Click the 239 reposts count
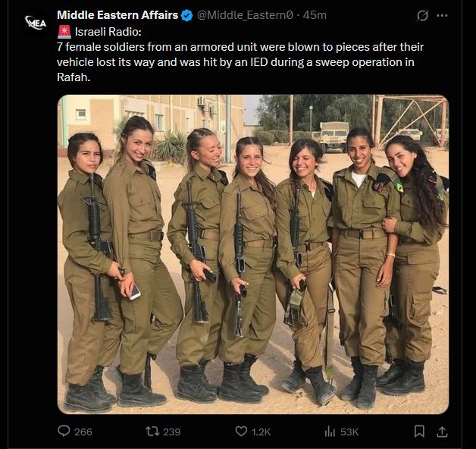Image resolution: width=476 pixels, height=449 pixels. [171, 432]
